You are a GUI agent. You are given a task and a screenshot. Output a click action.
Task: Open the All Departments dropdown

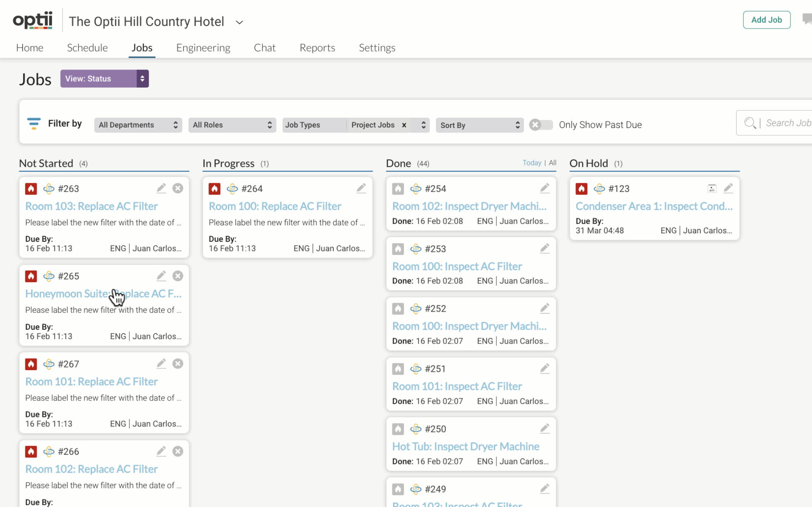pos(138,125)
